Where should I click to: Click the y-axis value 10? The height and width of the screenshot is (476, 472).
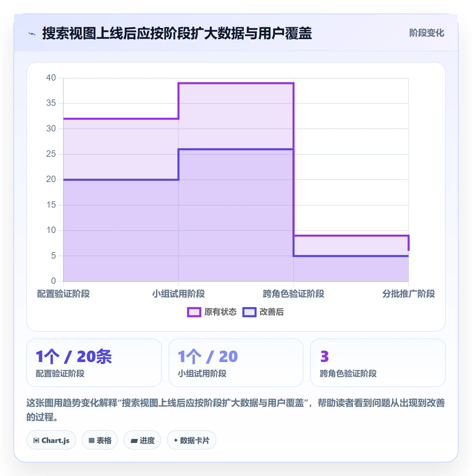51,230
